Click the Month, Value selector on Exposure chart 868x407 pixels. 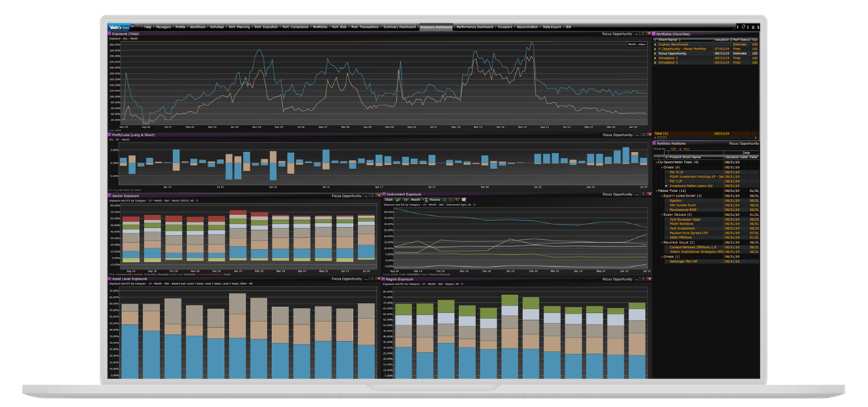(x=637, y=44)
